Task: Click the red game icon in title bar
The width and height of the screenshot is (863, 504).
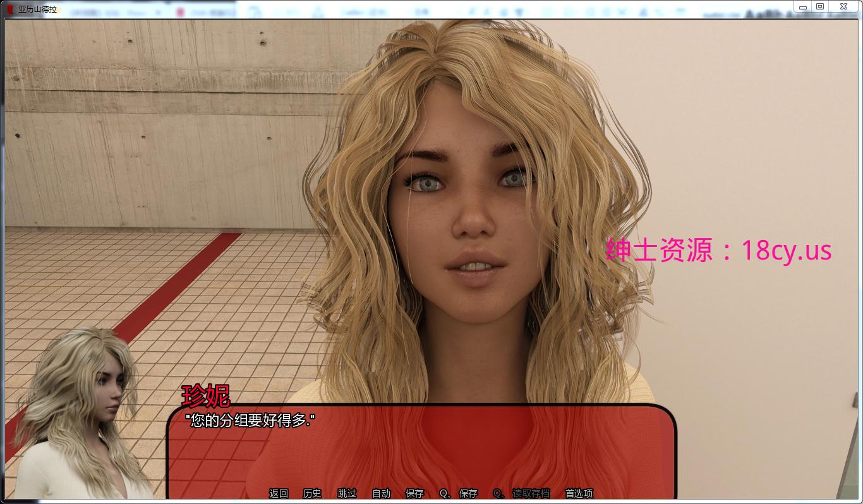Action: point(9,9)
